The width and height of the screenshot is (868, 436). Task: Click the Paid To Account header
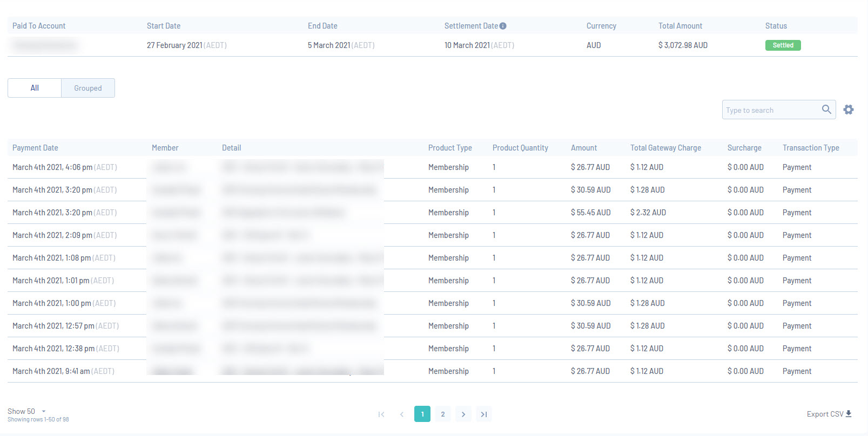(39, 26)
